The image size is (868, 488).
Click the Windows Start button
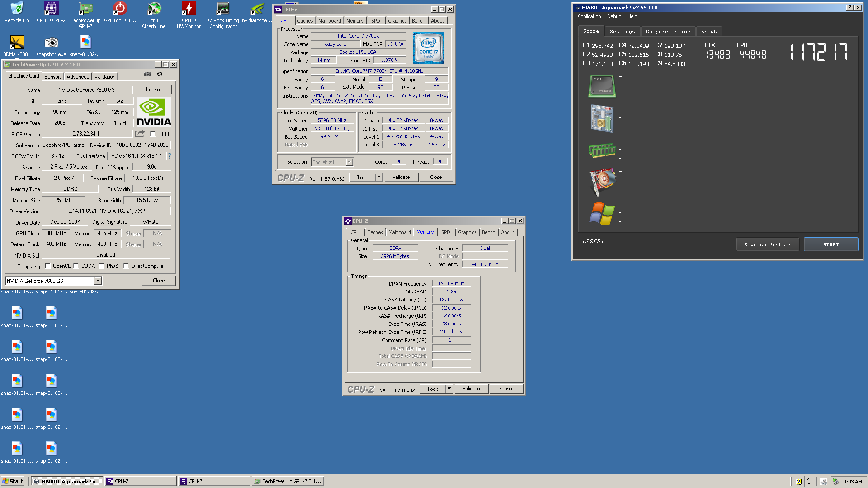pos(13,481)
